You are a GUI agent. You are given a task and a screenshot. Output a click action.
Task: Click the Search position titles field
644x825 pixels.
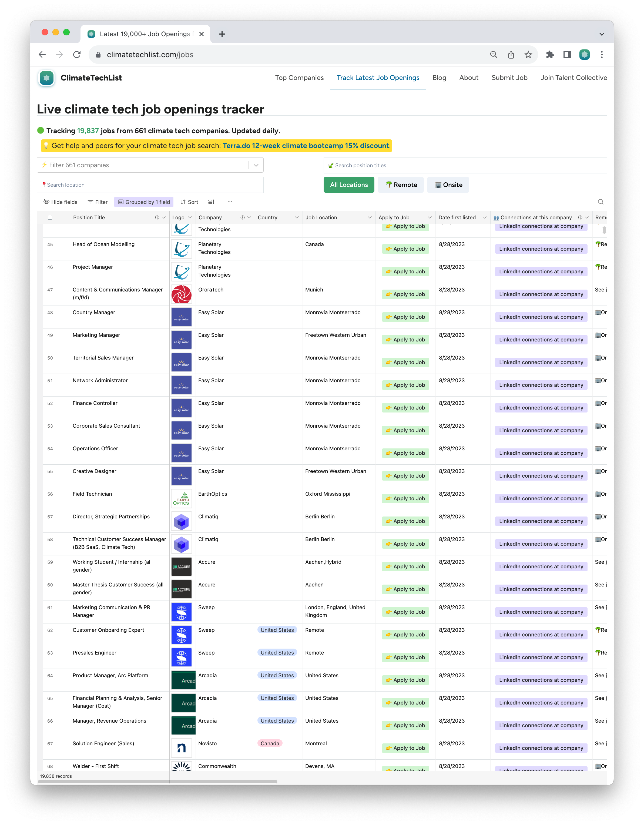pos(465,165)
